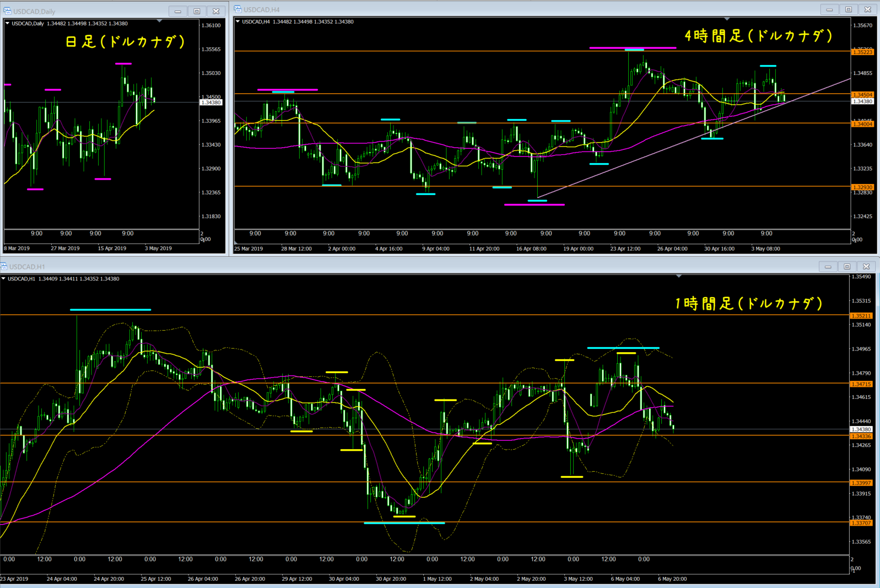Click the yellow 1時間足(ドルカナダ) text label
This screenshot has width=880, height=588.
[x=749, y=303]
